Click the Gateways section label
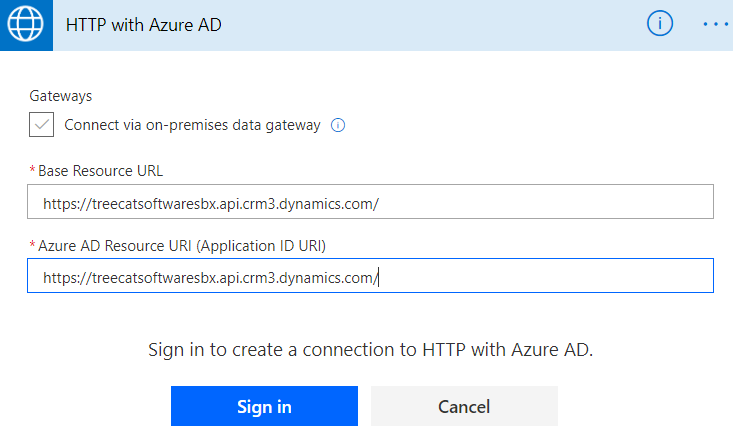The image size is (733, 444). coord(61,96)
